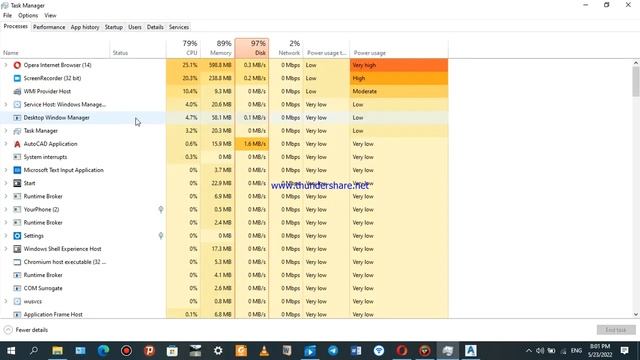Viewport: 640px width, 360px height.
Task: Expand the wusvcs process row
Action: click(x=6, y=301)
